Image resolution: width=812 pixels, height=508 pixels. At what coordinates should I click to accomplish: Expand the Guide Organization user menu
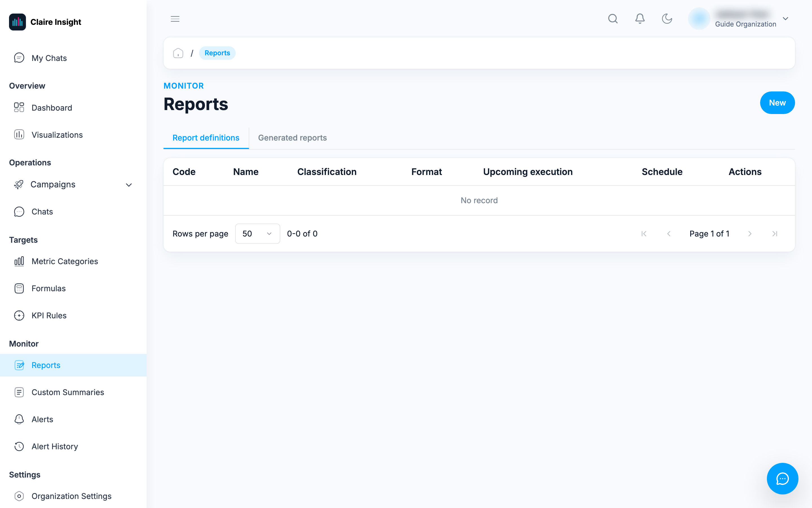pyautogui.click(x=785, y=19)
